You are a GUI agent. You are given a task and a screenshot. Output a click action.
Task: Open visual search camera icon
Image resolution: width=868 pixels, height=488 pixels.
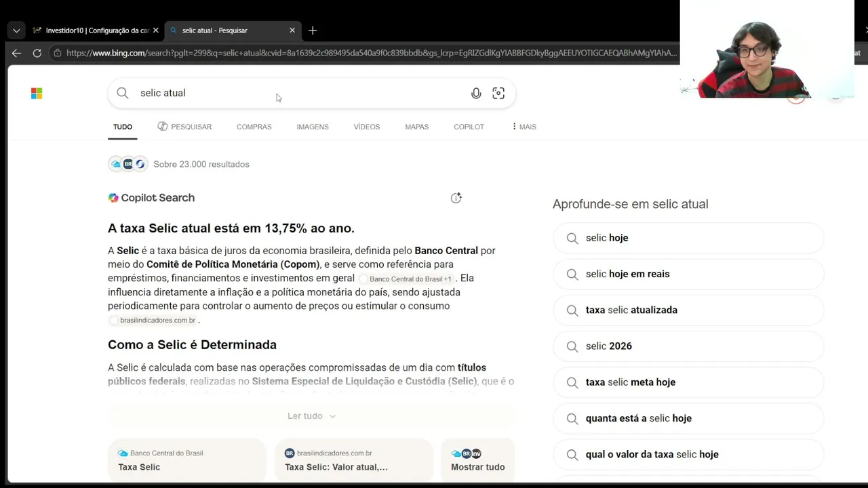click(498, 94)
